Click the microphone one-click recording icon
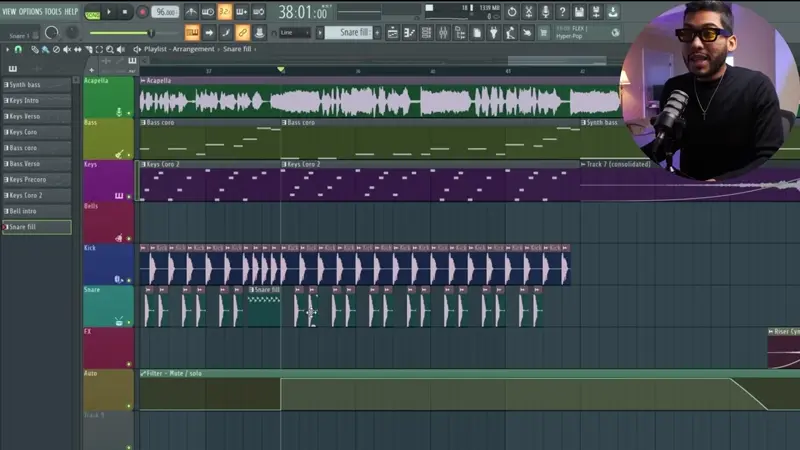800x450 pixels. coord(545,11)
